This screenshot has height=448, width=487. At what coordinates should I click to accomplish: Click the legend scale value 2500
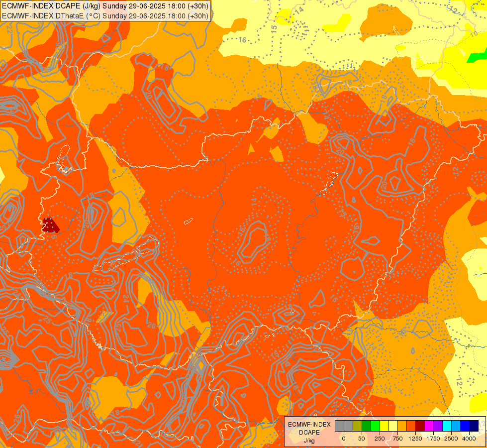[x=451, y=439]
